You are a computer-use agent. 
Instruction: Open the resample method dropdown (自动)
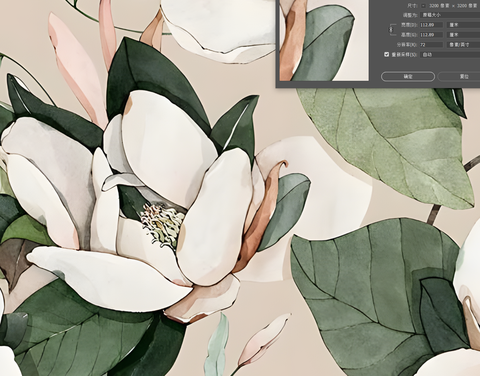450,54
